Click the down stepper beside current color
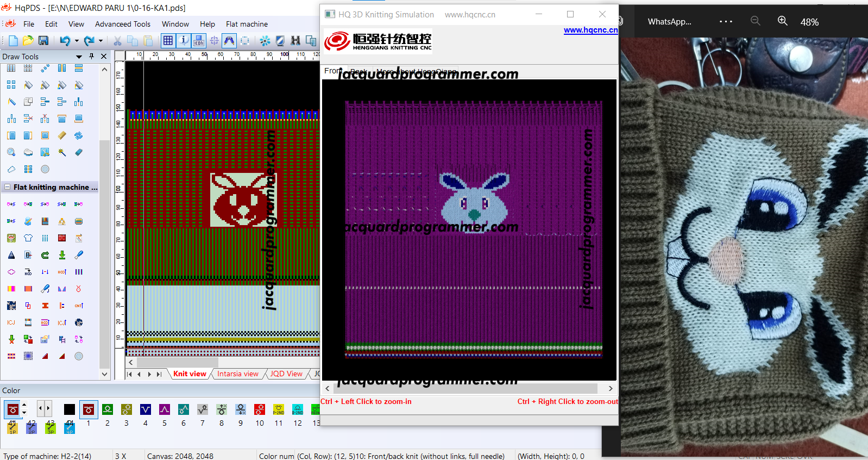This screenshot has height=460, width=868. coord(24,413)
